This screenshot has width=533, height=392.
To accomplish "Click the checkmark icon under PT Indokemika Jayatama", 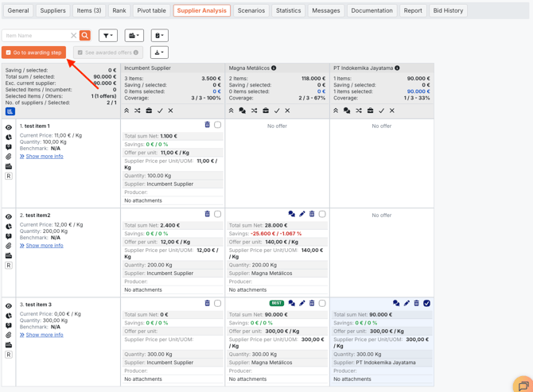I will tap(381, 111).
